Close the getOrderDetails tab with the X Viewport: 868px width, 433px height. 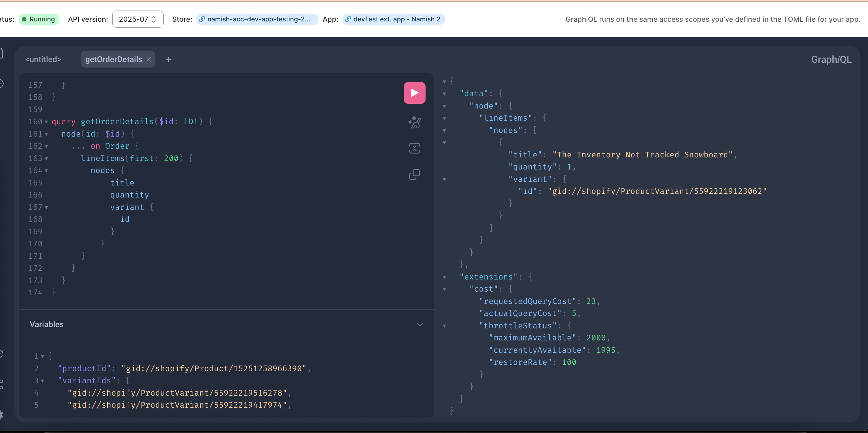[148, 60]
